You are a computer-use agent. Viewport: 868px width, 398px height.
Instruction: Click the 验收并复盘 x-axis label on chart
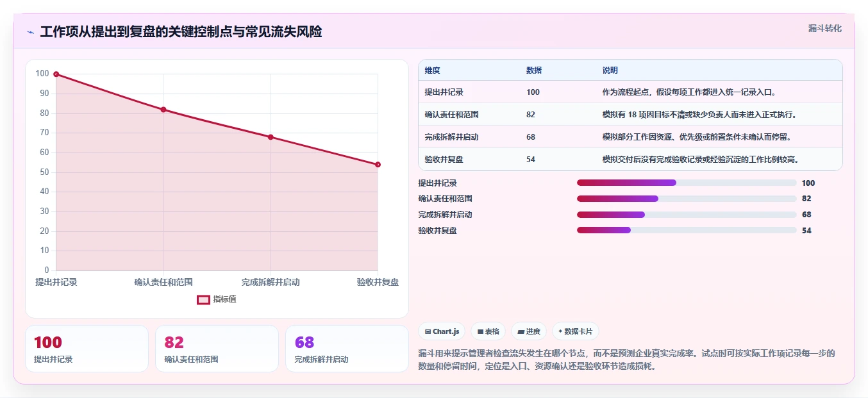(x=378, y=283)
